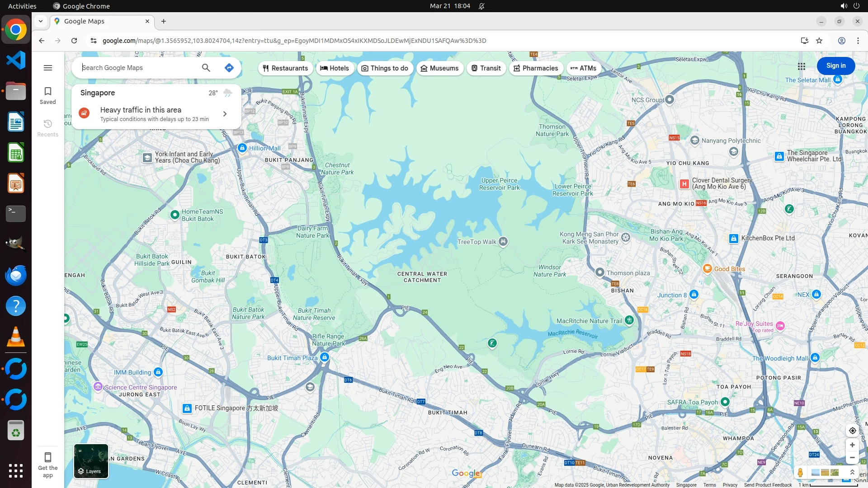Zoom in with the plus button
The height and width of the screenshot is (488, 868).
click(852, 445)
